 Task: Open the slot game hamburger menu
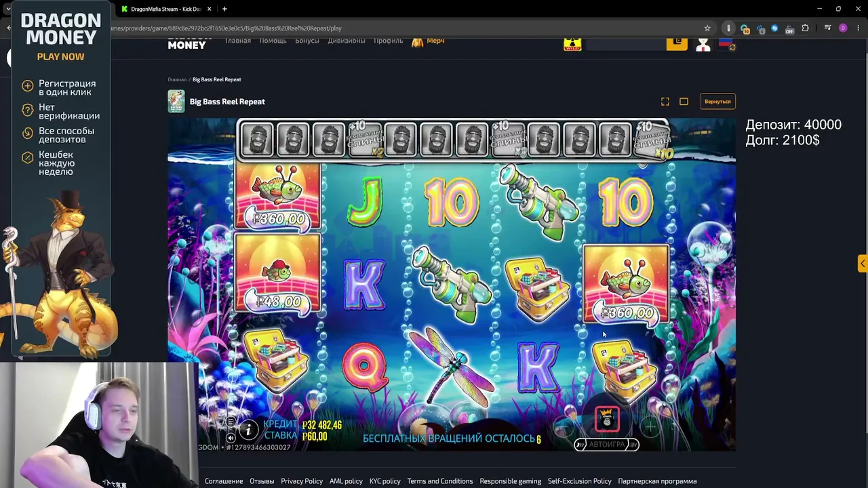point(231,422)
